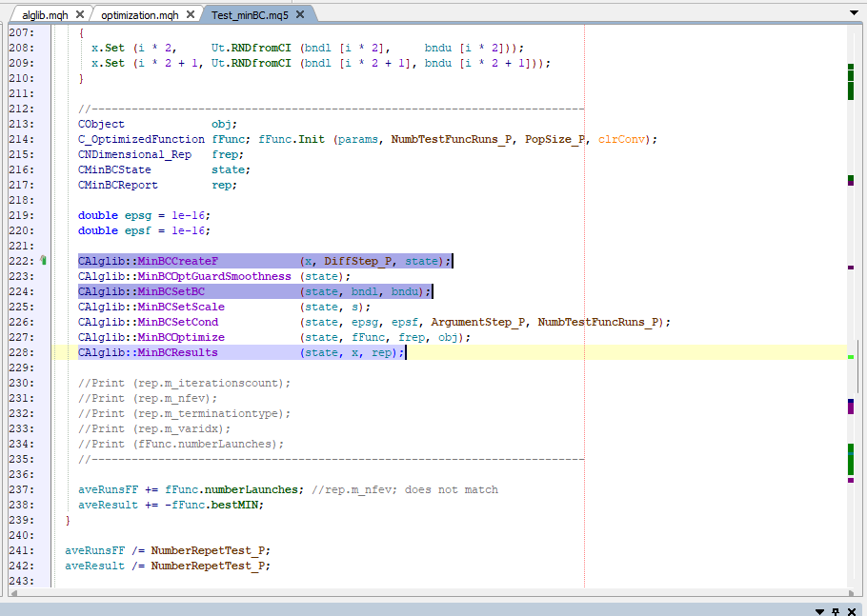The width and height of the screenshot is (867, 616).
Task: Click 'aveRunsFF +=' on line 237
Action: click(118, 489)
